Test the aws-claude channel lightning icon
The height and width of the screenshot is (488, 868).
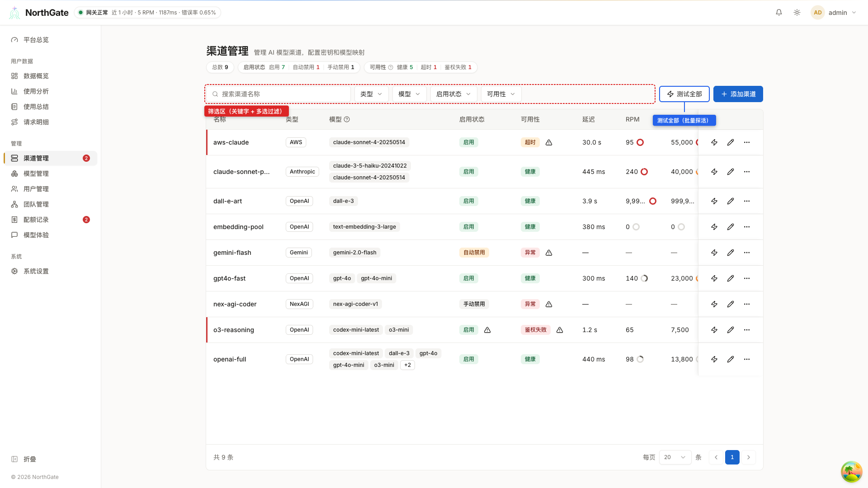point(714,142)
